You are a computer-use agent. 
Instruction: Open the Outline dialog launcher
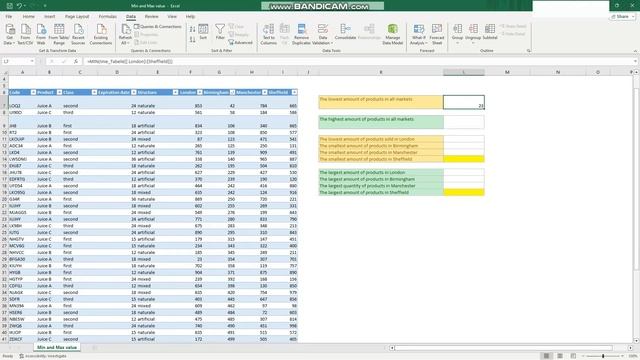click(x=529, y=51)
